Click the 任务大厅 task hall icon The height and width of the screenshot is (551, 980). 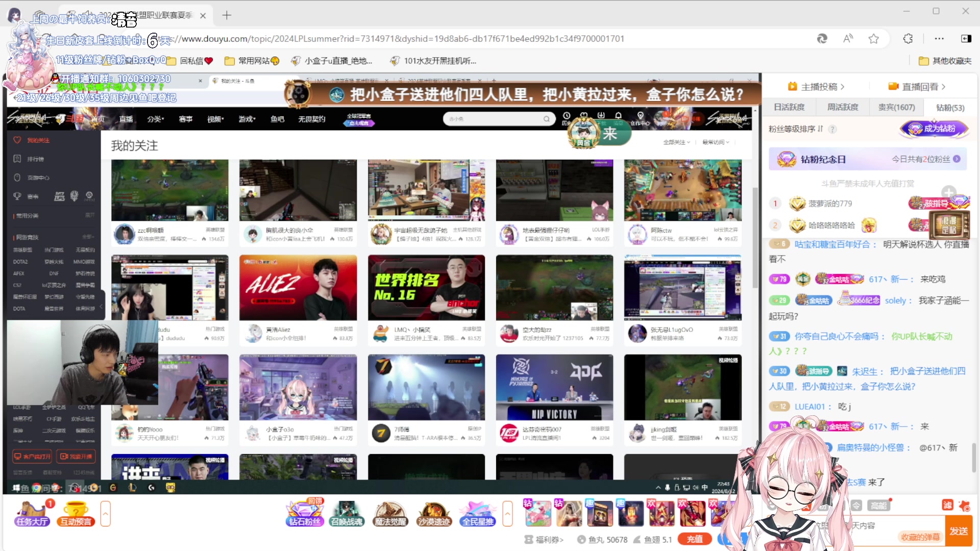[x=32, y=513]
